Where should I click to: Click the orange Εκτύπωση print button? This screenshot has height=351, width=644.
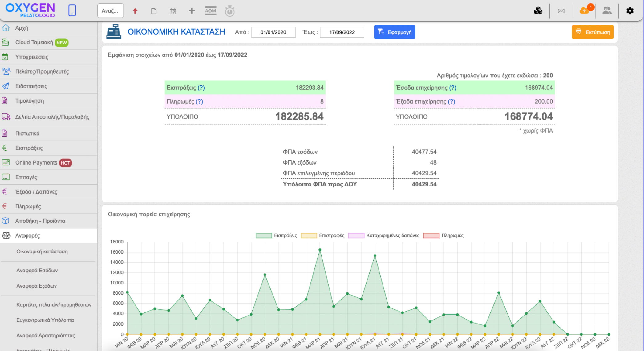592,32
